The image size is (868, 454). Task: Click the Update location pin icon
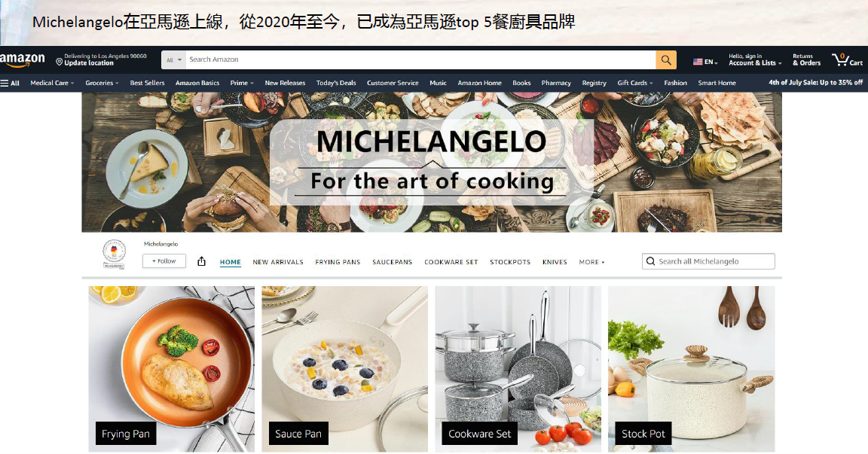(x=60, y=62)
